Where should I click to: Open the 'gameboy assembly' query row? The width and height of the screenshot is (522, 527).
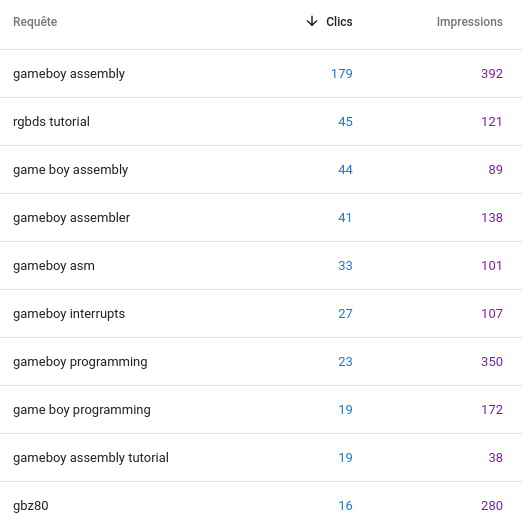(261, 74)
